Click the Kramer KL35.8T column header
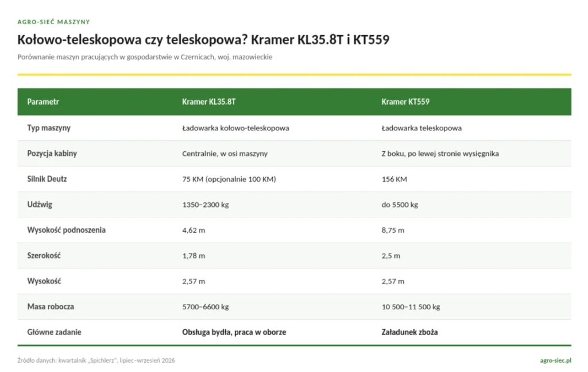Image resolution: width=588 pixels, height=372 pixels. [x=209, y=102]
